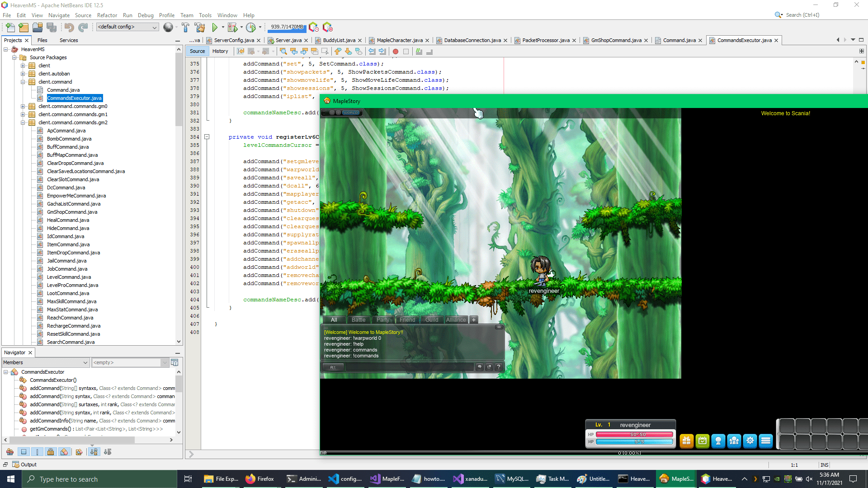Viewport: 868px width, 488px height.
Task: Open MapleStory character info icon
Action: pos(718,441)
